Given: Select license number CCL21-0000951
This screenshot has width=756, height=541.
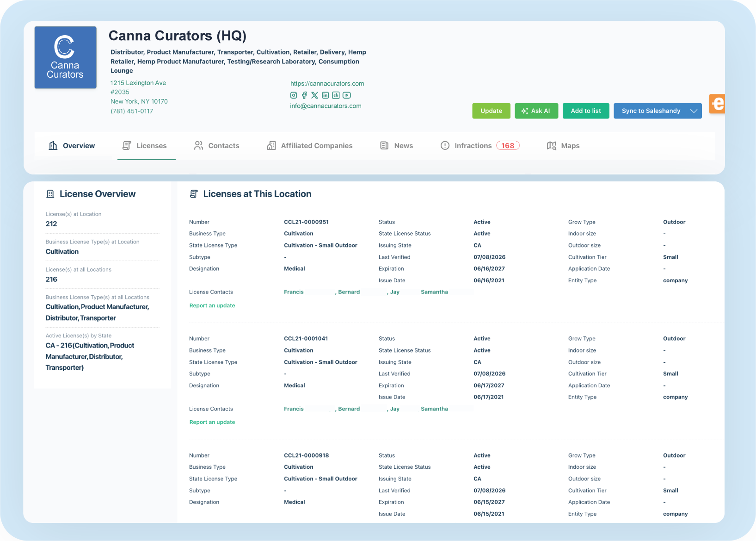Looking at the screenshot, I should [x=307, y=222].
